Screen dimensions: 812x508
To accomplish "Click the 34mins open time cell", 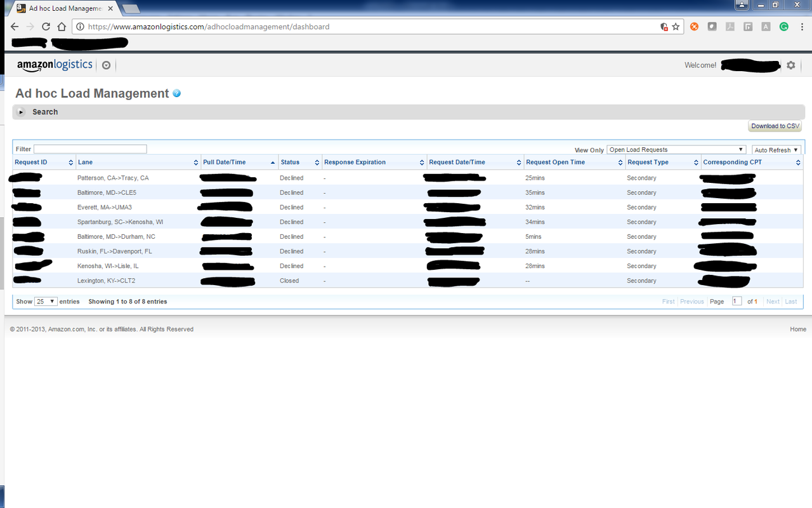I will pos(535,222).
